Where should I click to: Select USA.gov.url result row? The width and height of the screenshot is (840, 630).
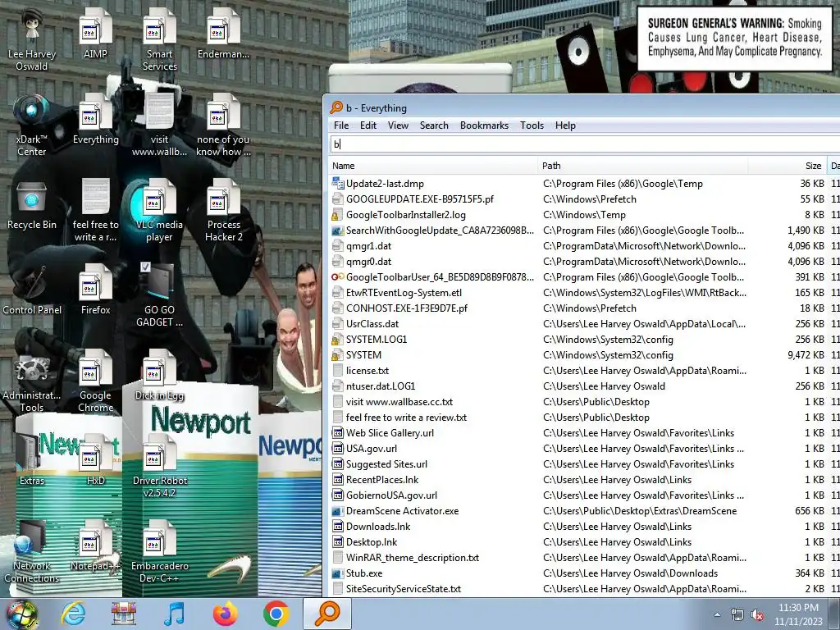[584, 449]
